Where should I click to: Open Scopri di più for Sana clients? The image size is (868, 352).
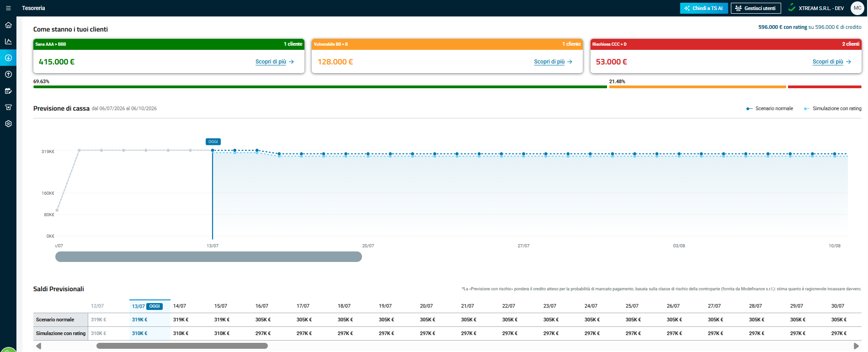point(275,62)
